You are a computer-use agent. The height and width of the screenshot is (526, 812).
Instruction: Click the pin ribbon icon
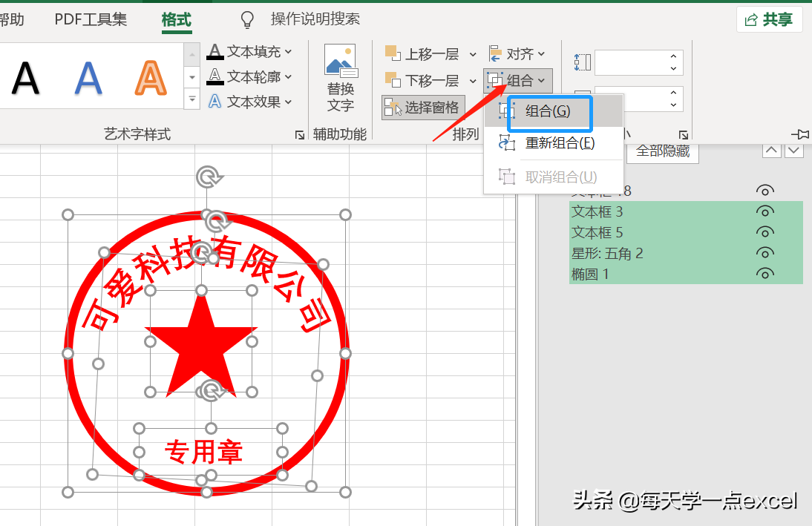[x=801, y=134]
